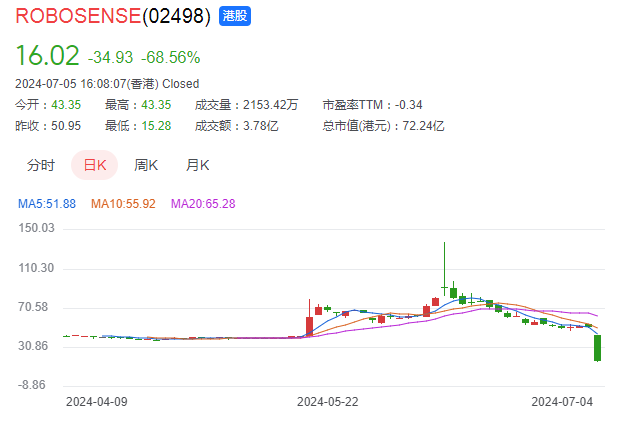Click the ROBOSENSE stock name title
621x426 pixels.
pyautogui.click(x=78, y=16)
